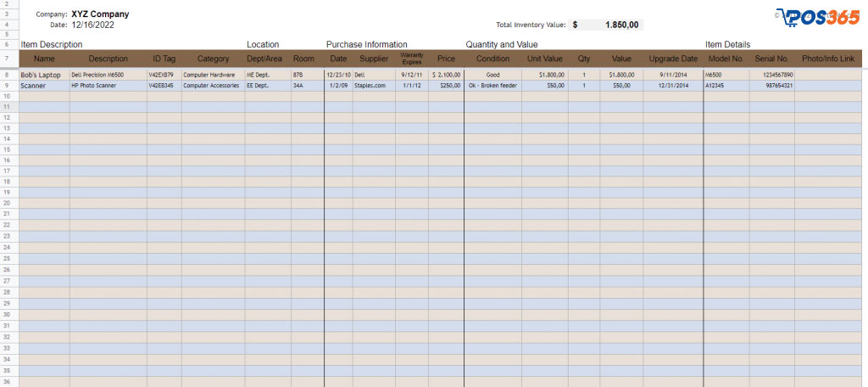
Task: Select the "Bob's Laptop" name cell
Action: pos(41,75)
